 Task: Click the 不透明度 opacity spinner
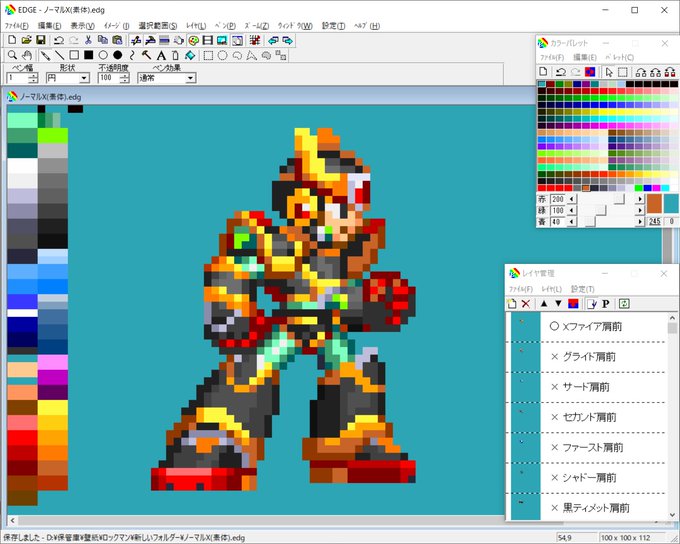coord(124,78)
